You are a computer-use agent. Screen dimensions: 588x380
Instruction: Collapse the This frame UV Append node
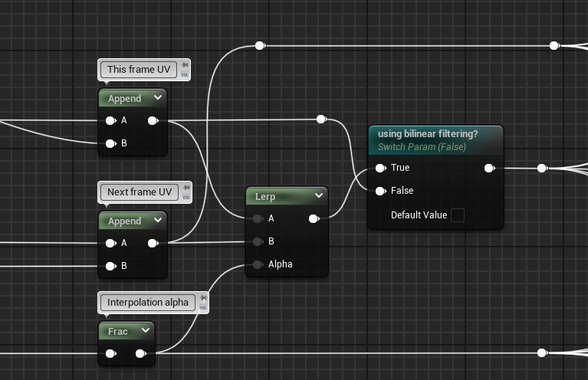158,97
